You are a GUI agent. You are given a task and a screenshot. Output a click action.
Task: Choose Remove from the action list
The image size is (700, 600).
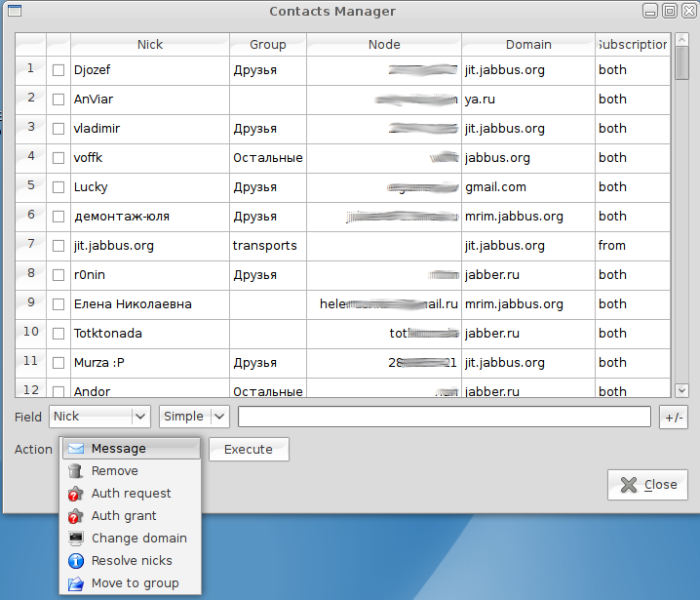[x=115, y=471]
